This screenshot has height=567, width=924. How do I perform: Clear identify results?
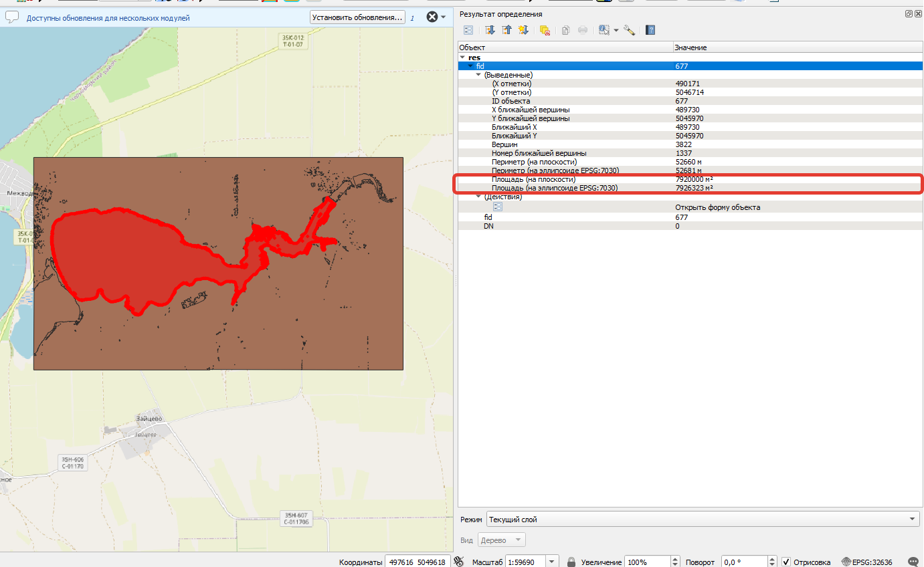(x=545, y=30)
